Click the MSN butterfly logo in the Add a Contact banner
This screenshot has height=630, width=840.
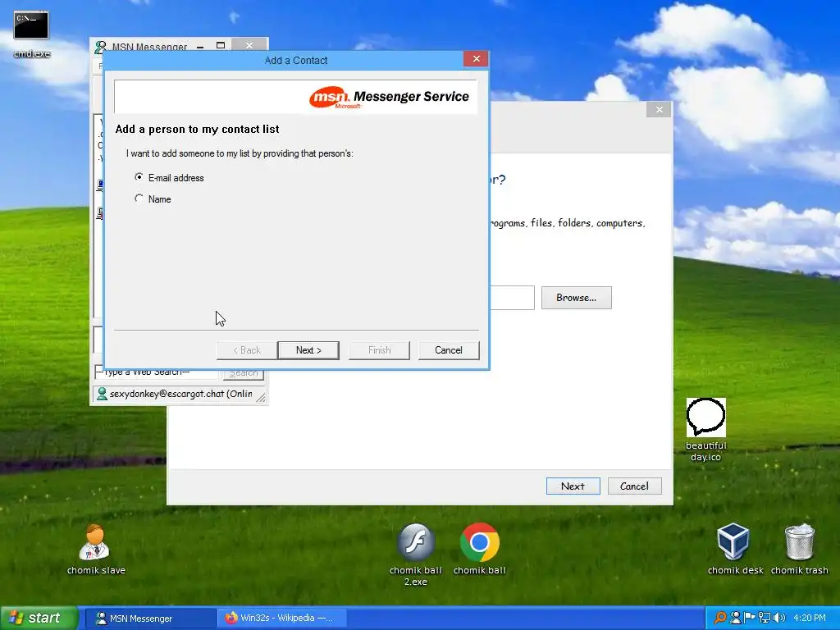[329, 98]
